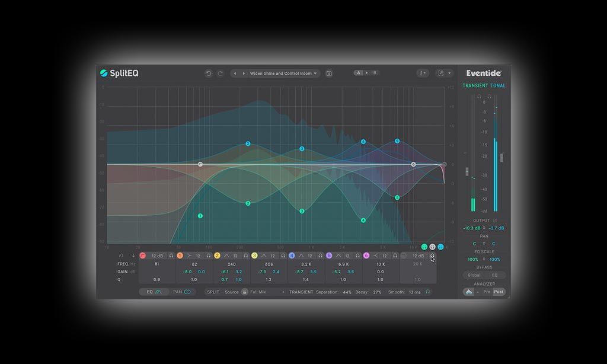The image size is (607, 364).
Task: Click the transient Separation value 44%
Action: pos(347,292)
